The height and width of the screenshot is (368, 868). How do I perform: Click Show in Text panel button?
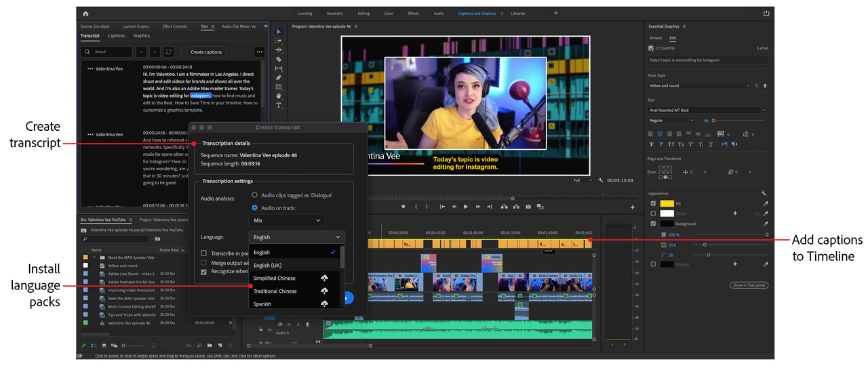coord(749,285)
